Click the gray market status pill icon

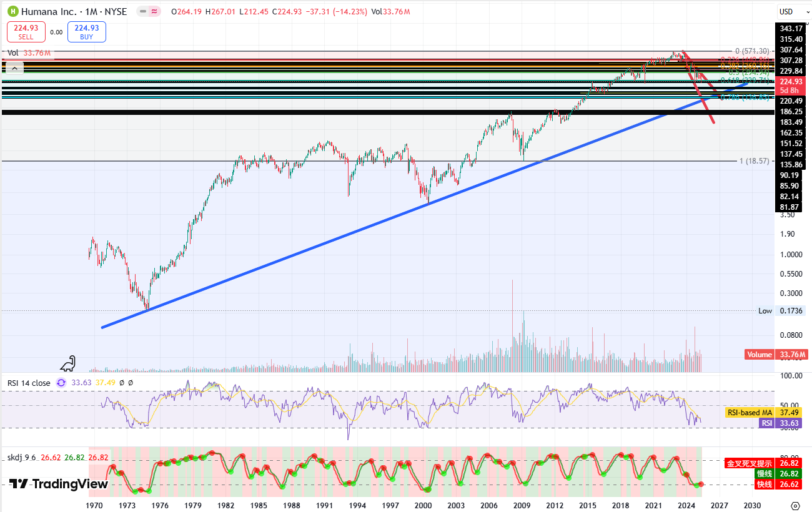(142, 11)
